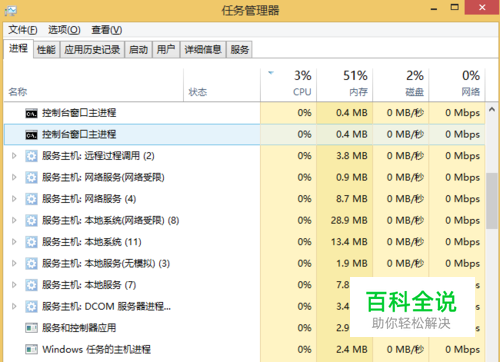Screen dimensions: 500x362
Task: Expand 服务主机: 网络服务 (4) group
Action: coord(14,199)
